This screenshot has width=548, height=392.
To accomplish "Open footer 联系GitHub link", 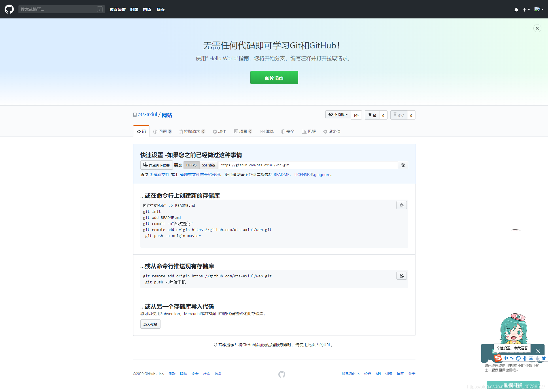I will click(351, 374).
